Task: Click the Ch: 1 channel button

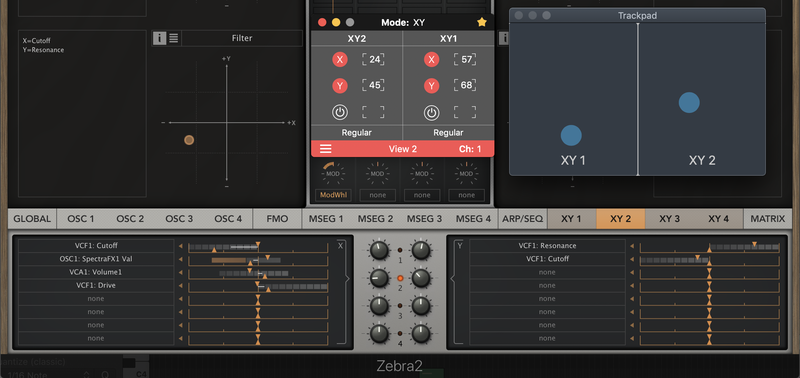Action: [470, 149]
